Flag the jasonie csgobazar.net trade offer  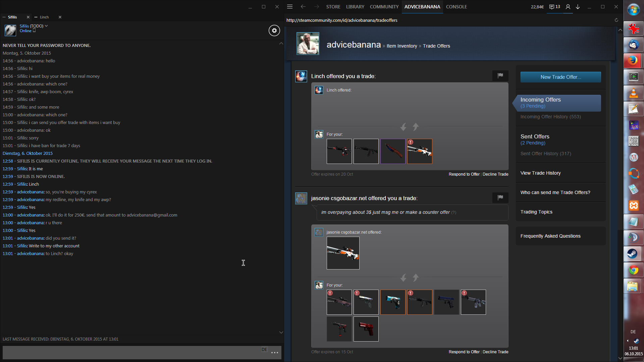click(500, 198)
